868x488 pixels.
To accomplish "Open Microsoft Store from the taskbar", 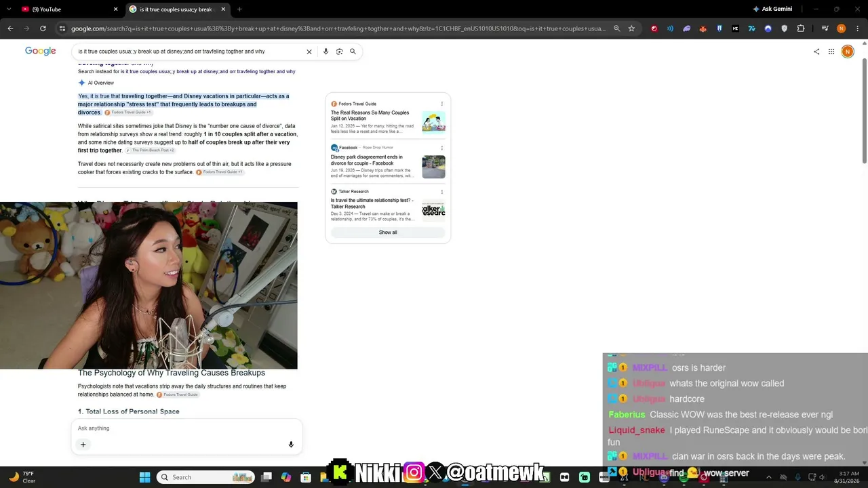I will (x=306, y=477).
